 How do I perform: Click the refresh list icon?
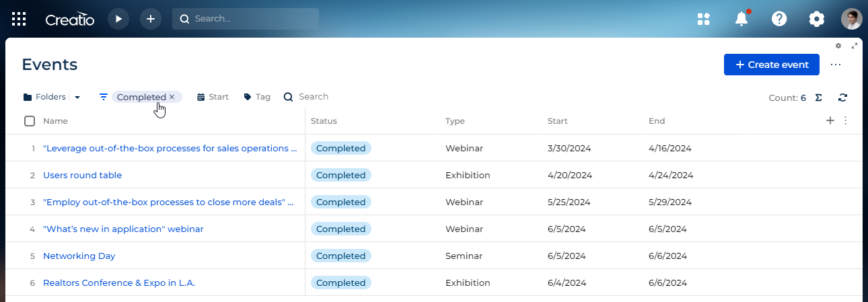[842, 98]
